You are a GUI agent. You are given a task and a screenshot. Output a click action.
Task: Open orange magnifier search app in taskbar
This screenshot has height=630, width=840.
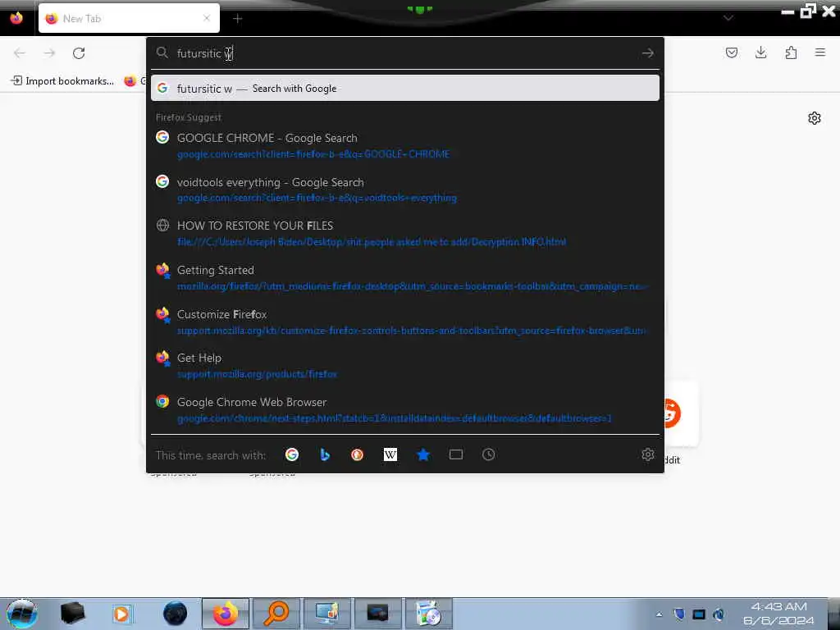point(276,614)
